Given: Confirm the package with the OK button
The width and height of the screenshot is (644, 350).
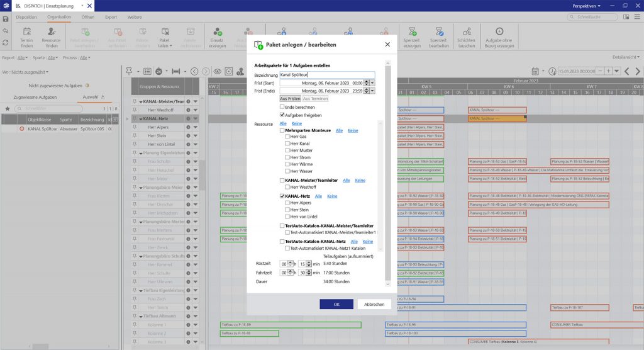Looking at the screenshot, I should point(336,304).
